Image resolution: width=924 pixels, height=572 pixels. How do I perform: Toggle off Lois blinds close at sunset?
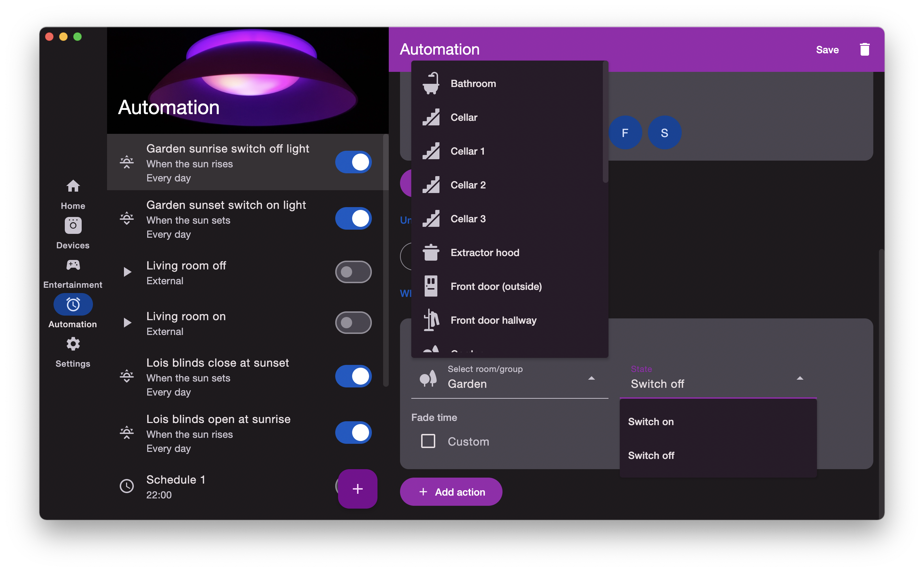(x=353, y=376)
